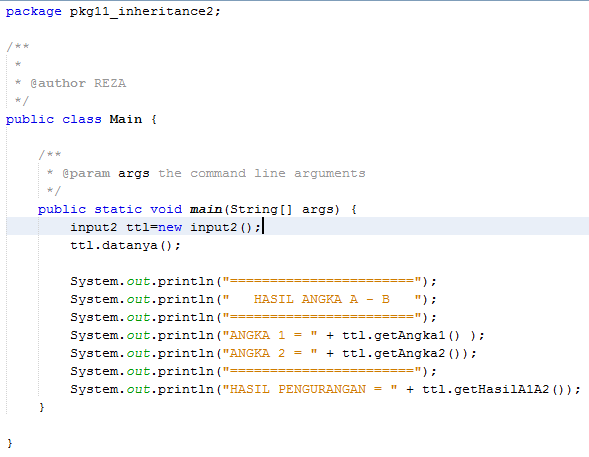Image resolution: width=589 pixels, height=457 pixels.
Task: Click the final closing brace of class
Action: [10, 443]
